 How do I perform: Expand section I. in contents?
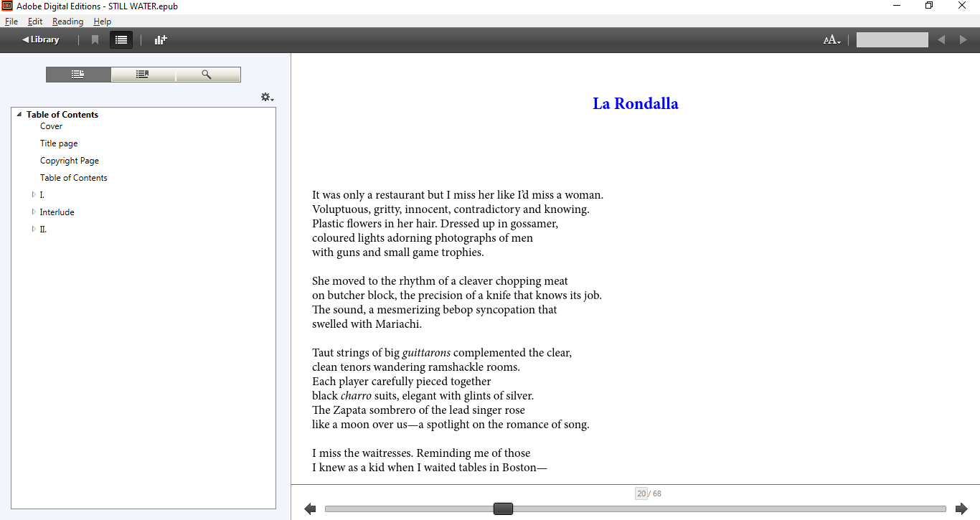(x=34, y=195)
